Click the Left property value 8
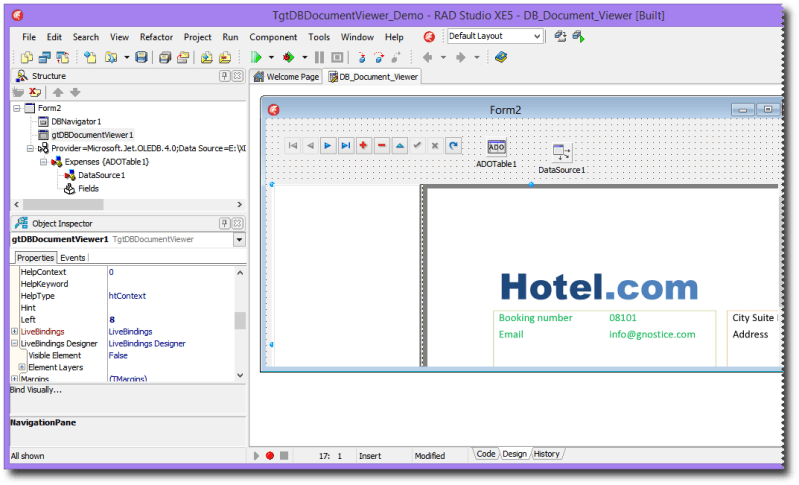This screenshot has height=485, width=799. (x=112, y=320)
